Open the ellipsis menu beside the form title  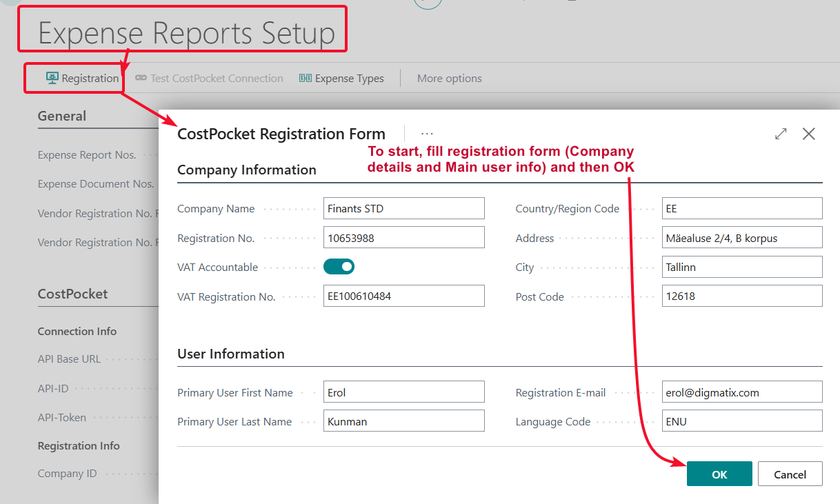tap(427, 134)
